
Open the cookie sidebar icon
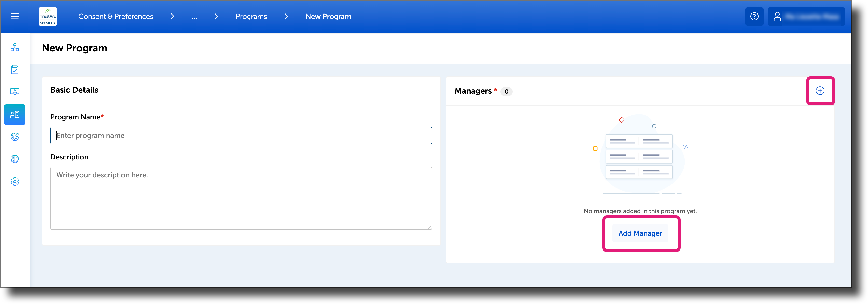pyautogui.click(x=15, y=137)
